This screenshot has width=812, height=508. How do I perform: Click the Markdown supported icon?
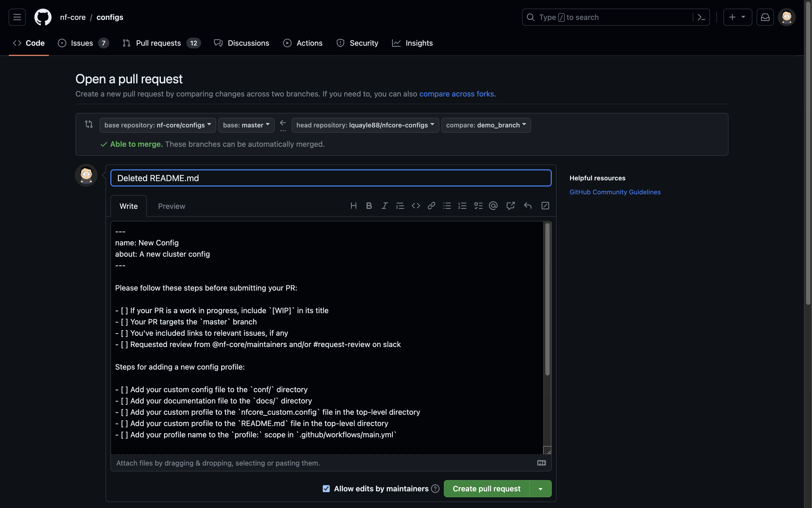[542, 463]
